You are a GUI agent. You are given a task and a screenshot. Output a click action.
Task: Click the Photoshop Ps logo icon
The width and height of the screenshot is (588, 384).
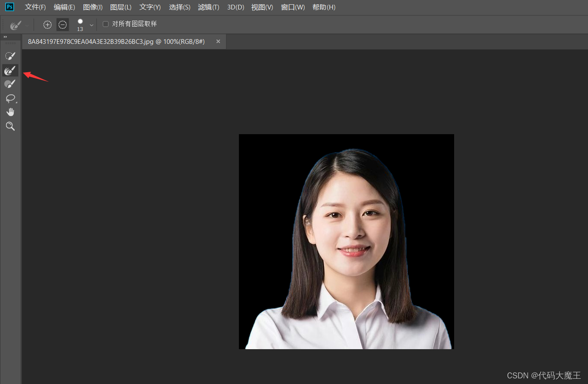coord(9,7)
